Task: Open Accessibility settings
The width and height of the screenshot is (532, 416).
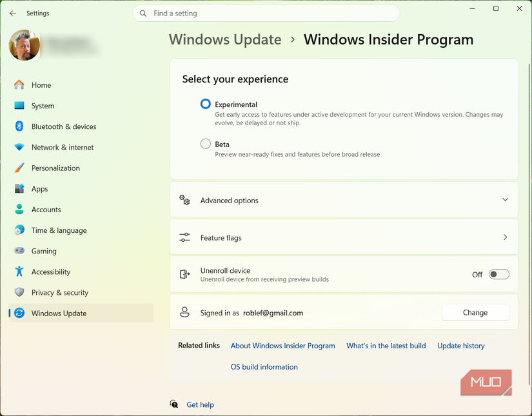Action: (81, 272)
